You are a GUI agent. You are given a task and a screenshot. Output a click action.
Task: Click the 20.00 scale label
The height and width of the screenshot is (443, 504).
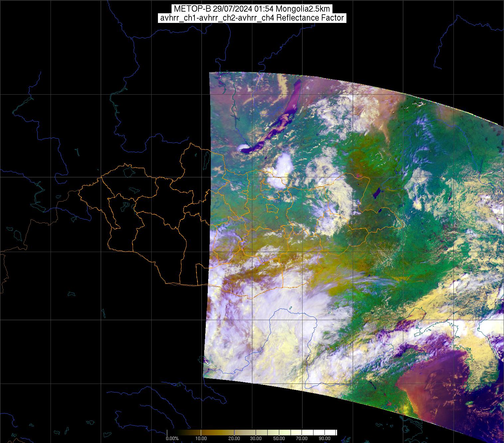(234, 439)
